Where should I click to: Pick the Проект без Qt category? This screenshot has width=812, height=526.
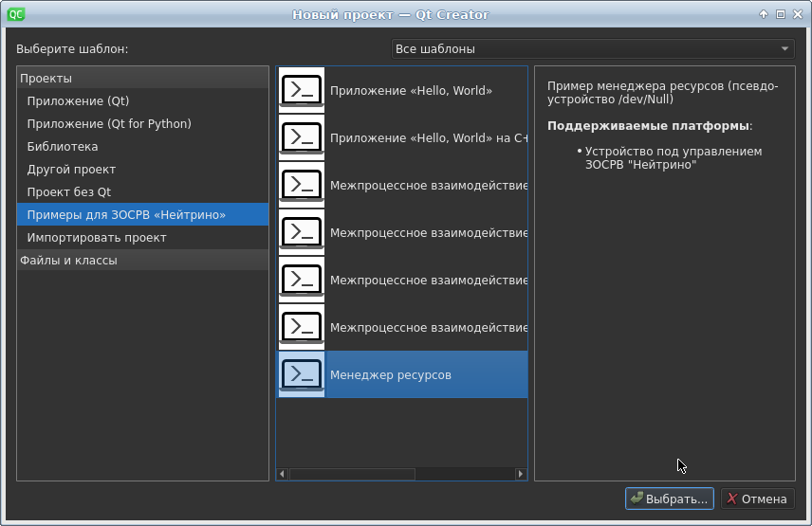pos(69,192)
